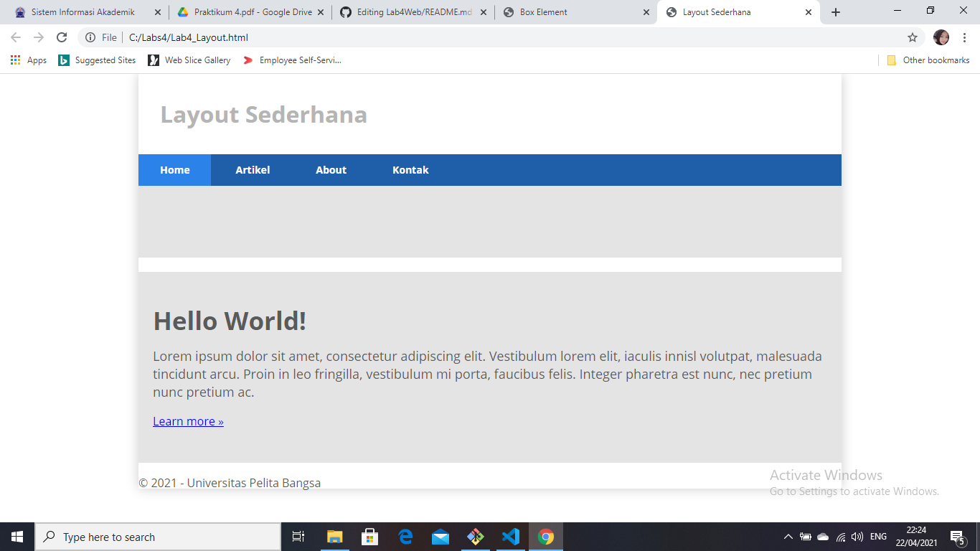This screenshot has width=980, height=551.
Task: Open File Explorer from the taskbar
Action: 334,536
